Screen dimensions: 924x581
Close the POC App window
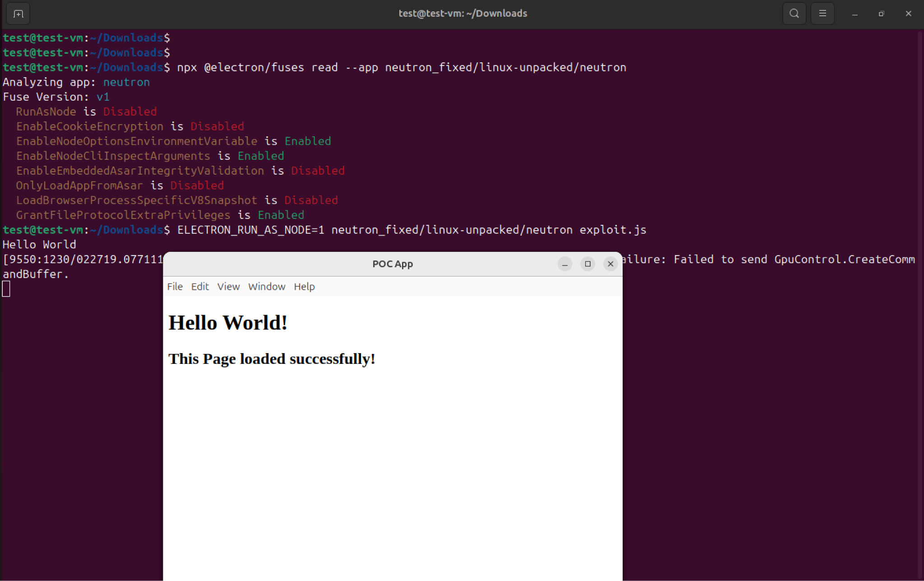tap(610, 264)
